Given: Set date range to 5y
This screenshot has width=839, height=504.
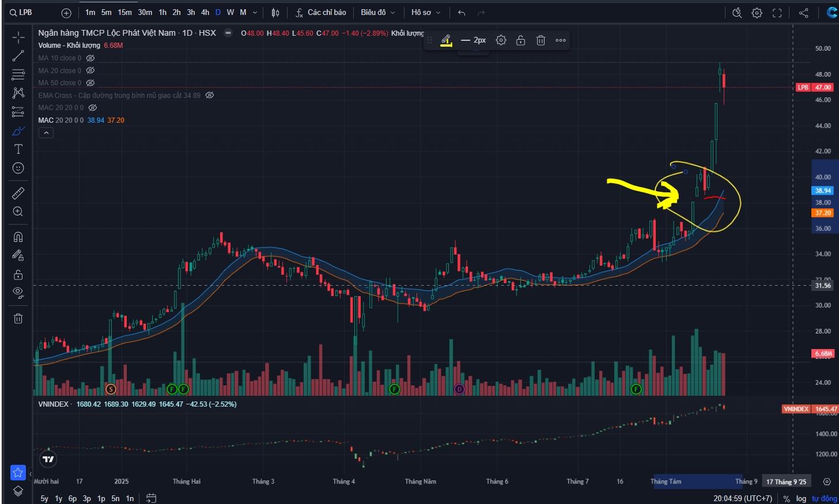Looking at the screenshot, I should point(44,498).
